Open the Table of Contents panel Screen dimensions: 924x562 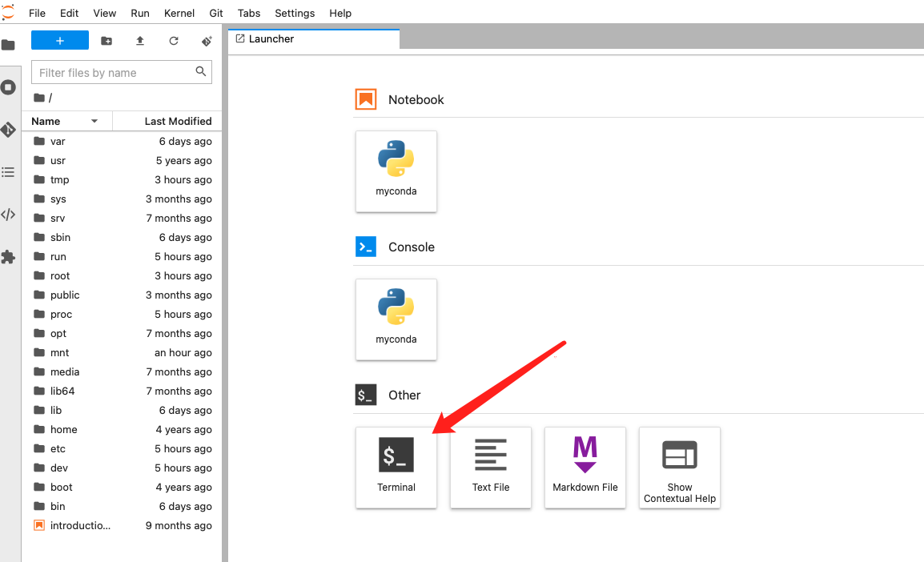(8, 172)
